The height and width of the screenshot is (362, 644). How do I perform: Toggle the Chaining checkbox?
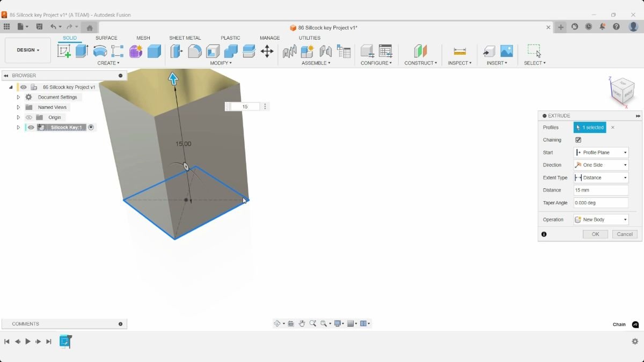(578, 140)
